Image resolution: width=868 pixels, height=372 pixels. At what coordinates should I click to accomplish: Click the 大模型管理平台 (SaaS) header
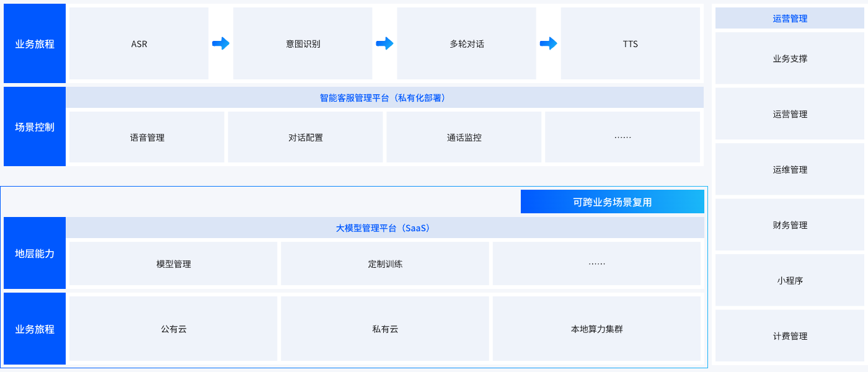[x=384, y=228]
